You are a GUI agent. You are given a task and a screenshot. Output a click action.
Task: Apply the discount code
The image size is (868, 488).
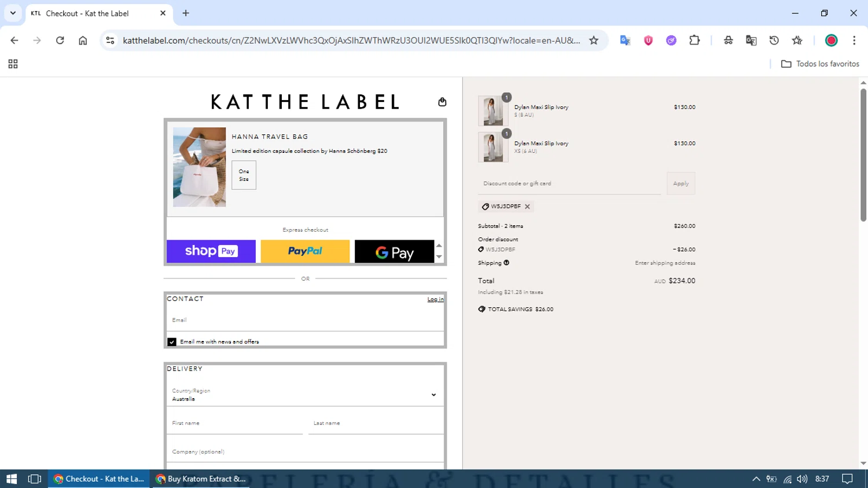pyautogui.click(x=681, y=184)
